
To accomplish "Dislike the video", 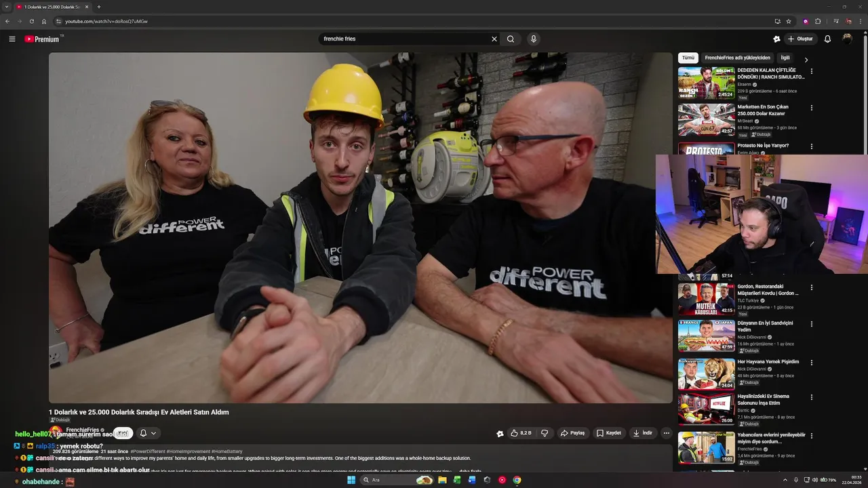I will 544,433.
